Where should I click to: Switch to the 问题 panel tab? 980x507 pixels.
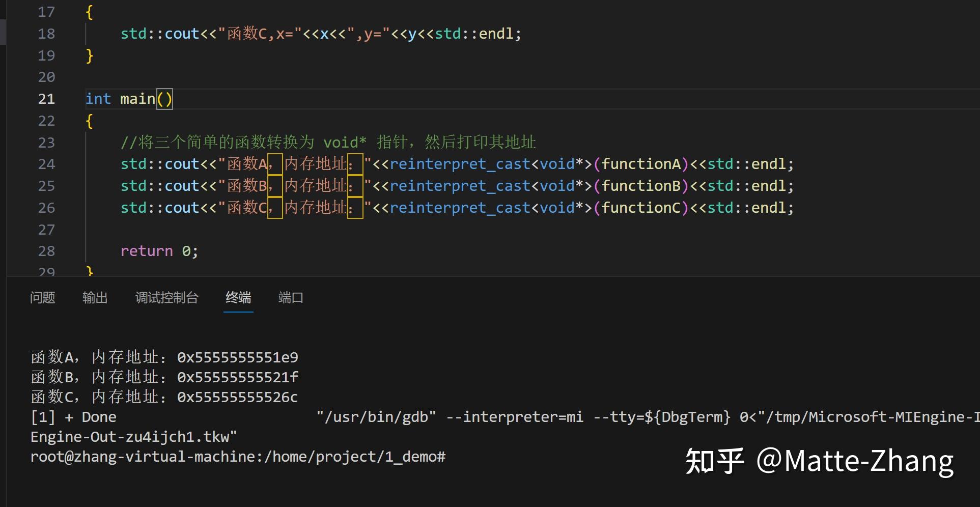coord(42,298)
